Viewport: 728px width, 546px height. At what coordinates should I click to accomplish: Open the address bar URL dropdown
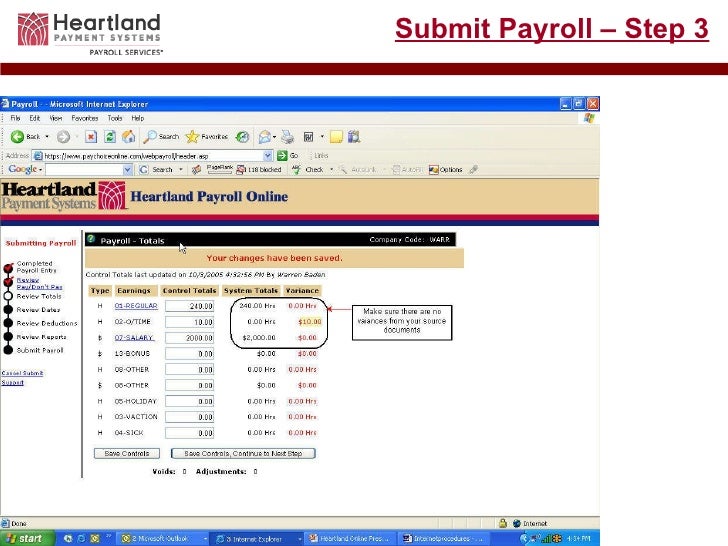[268, 156]
